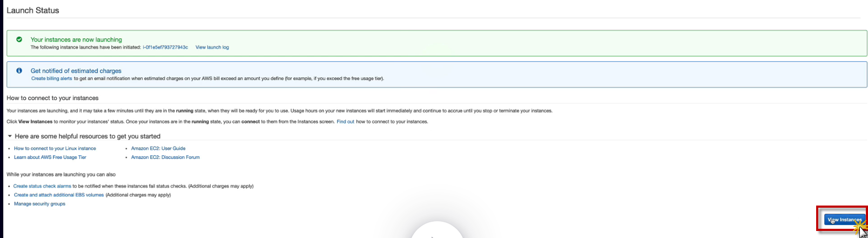The width and height of the screenshot is (868, 238).
Task: Click the View Instances button
Action: coord(844,220)
